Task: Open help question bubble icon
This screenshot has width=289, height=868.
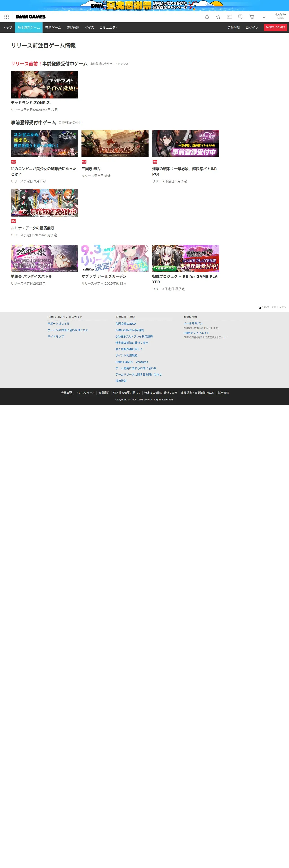Action: 241,17
